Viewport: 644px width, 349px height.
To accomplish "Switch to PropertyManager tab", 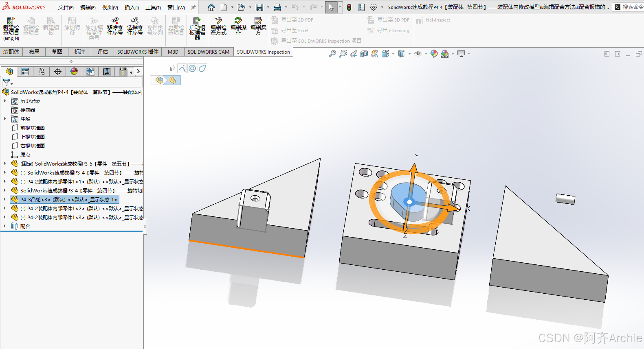I will click(x=25, y=72).
